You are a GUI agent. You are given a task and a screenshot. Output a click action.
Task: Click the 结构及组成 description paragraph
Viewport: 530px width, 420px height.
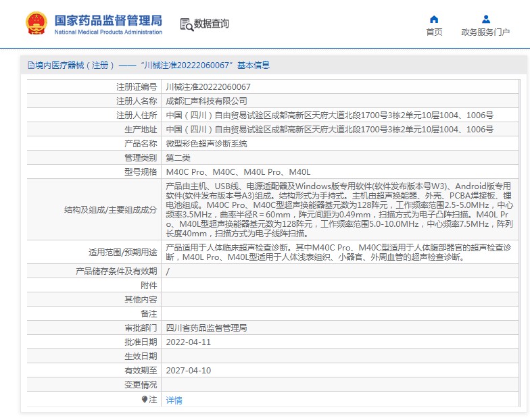click(339, 209)
